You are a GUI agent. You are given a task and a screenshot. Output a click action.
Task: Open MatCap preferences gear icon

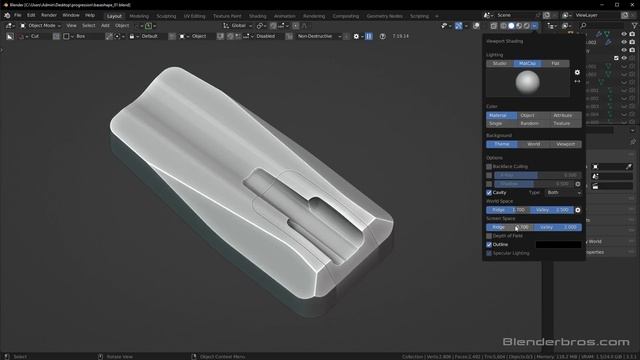577,72
